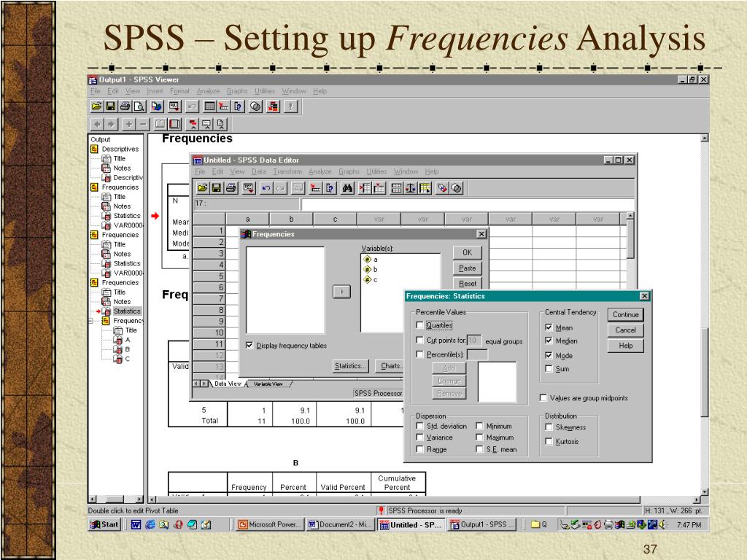Tick the Percentile(s) checkbox
The height and width of the screenshot is (560, 747).
(x=419, y=354)
